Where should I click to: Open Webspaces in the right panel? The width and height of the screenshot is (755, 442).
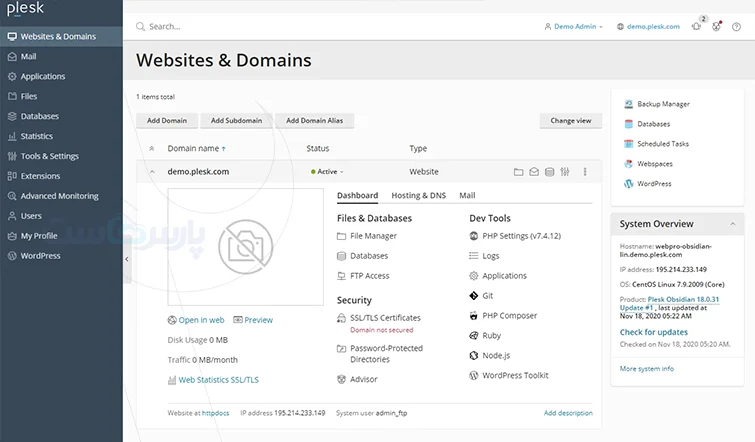pyautogui.click(x=648, y=164)
